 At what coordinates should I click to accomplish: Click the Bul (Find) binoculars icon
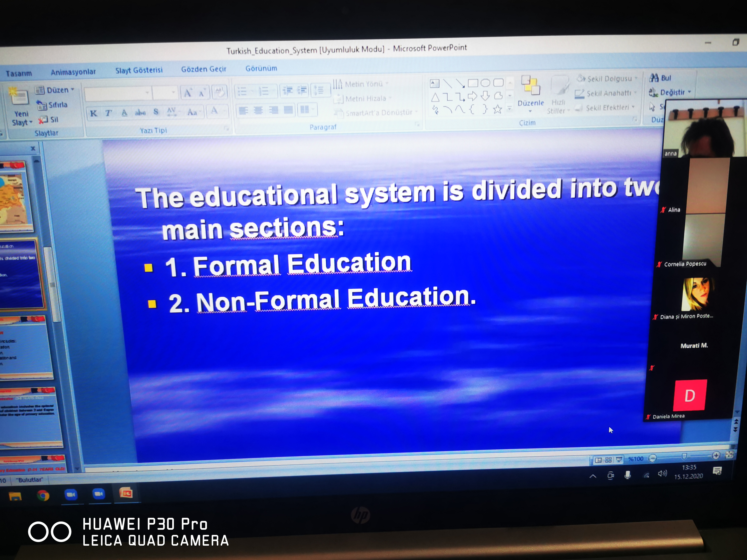[x=654, y=78]
